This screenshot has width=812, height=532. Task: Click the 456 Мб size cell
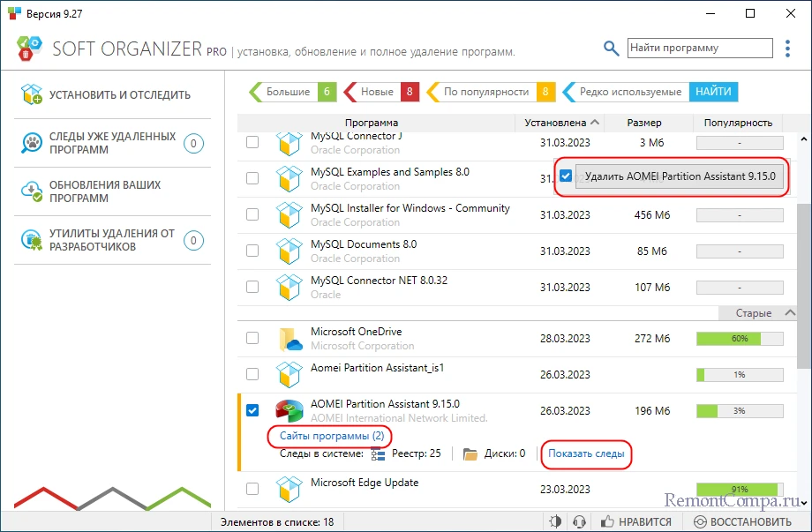652,214
